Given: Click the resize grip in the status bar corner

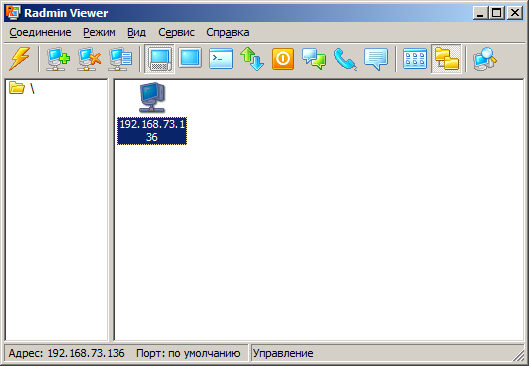Looking at the screenshot, I should 518,355.
